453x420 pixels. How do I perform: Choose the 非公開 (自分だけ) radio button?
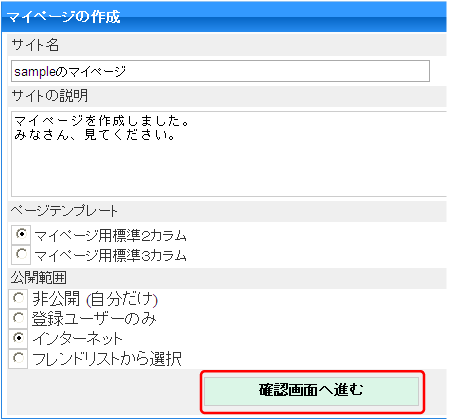coord(18,298)
